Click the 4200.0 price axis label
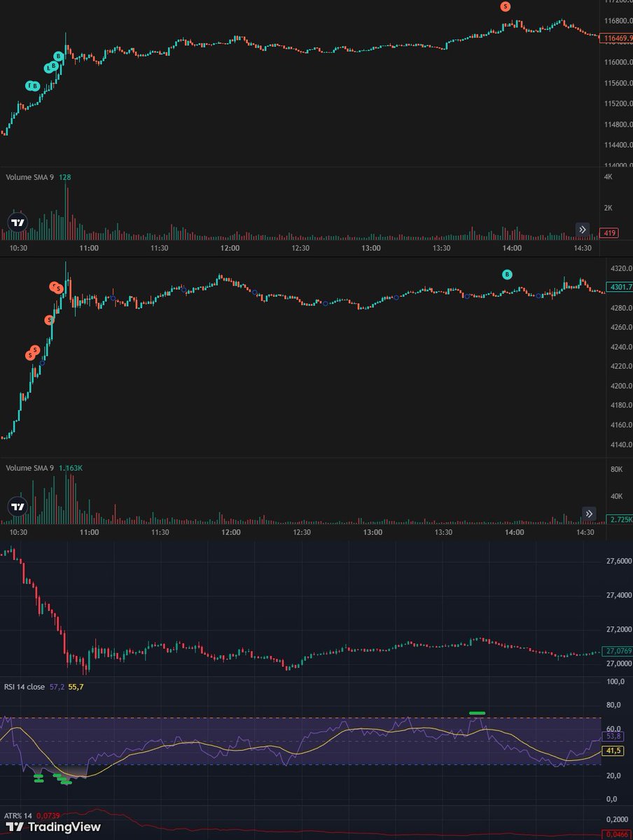 click(x=622, y=386)
